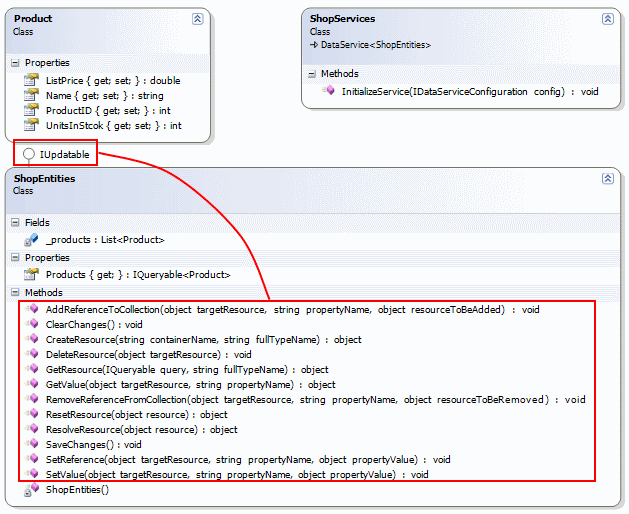Viewport: 629px width, 514px height.
Task: Click the Products property icon in ShopEntities
Action: coord(31,275)
